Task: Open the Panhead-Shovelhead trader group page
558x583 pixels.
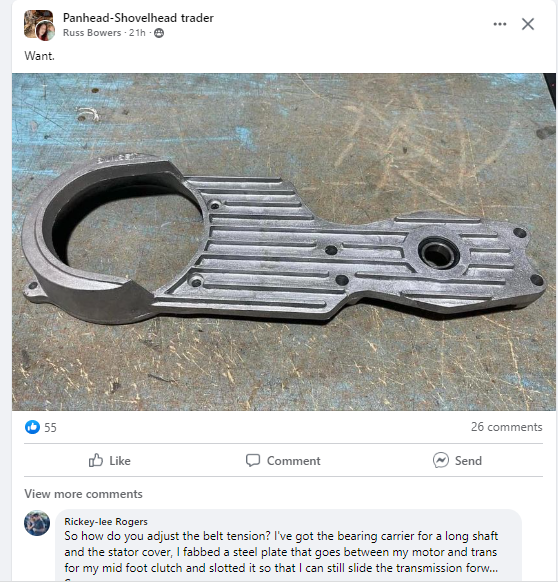Action: (138, 18)
